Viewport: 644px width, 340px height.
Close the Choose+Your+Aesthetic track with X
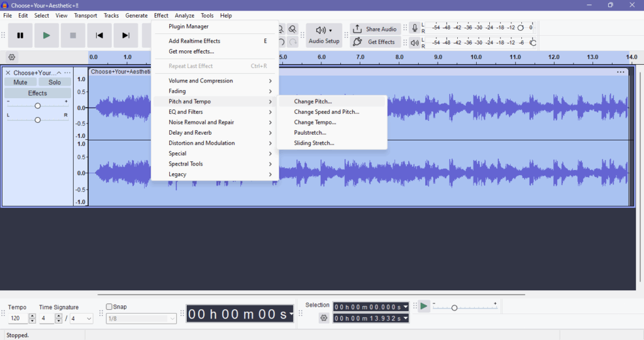click(x=8, y=73)
